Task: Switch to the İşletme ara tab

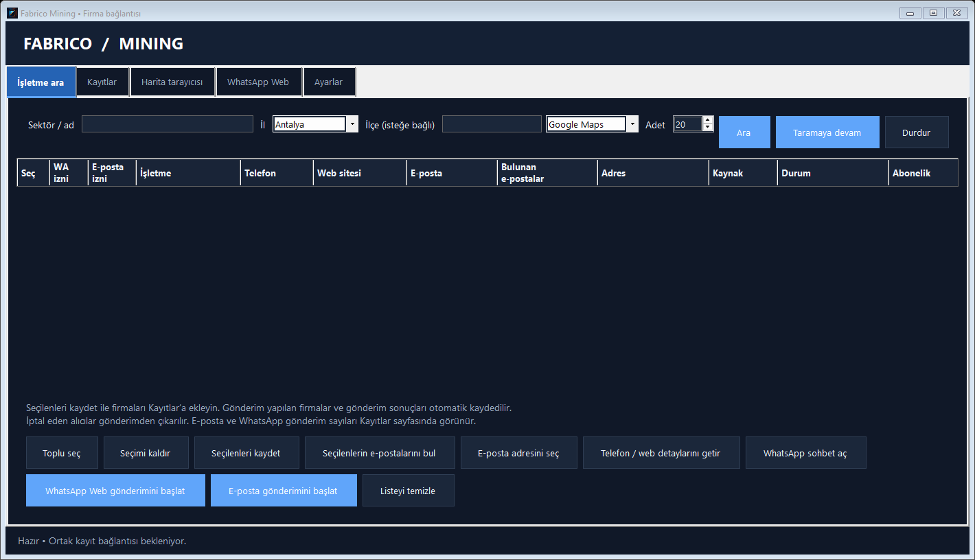Action: pyautogui.click(x=41, y=82)
